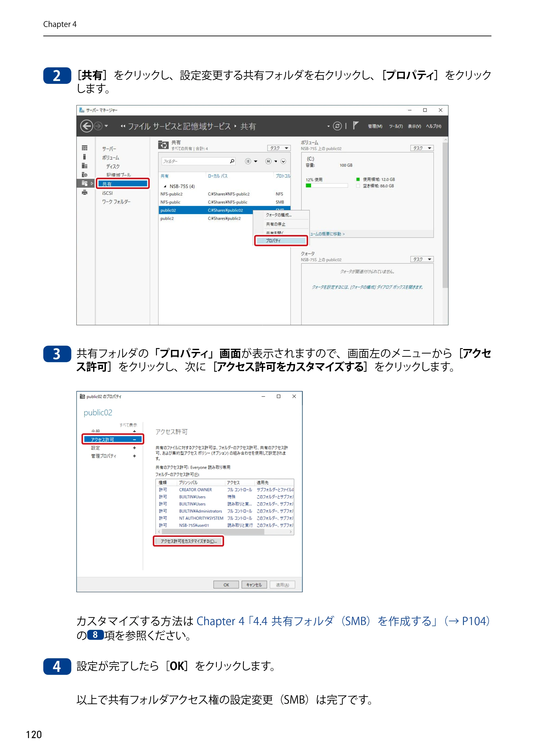Open the navigation history dropdown arrow
This screenshot has height=756, width=535.
tap(106, 126)
